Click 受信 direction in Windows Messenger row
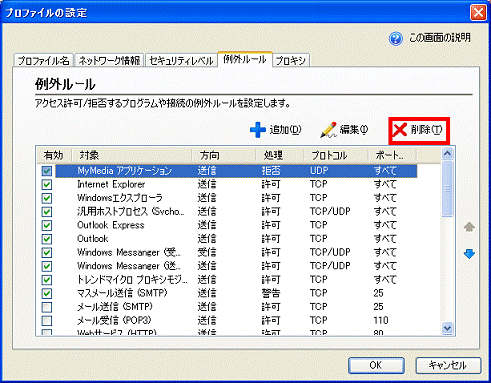This screenshot has width=491, height=383. (x=207, y=253)
